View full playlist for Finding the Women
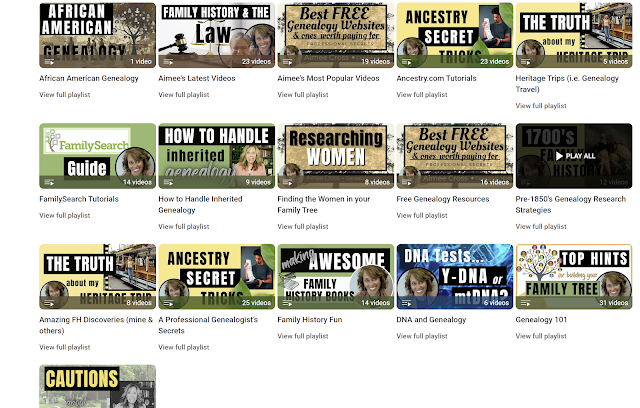 [303, 226]
